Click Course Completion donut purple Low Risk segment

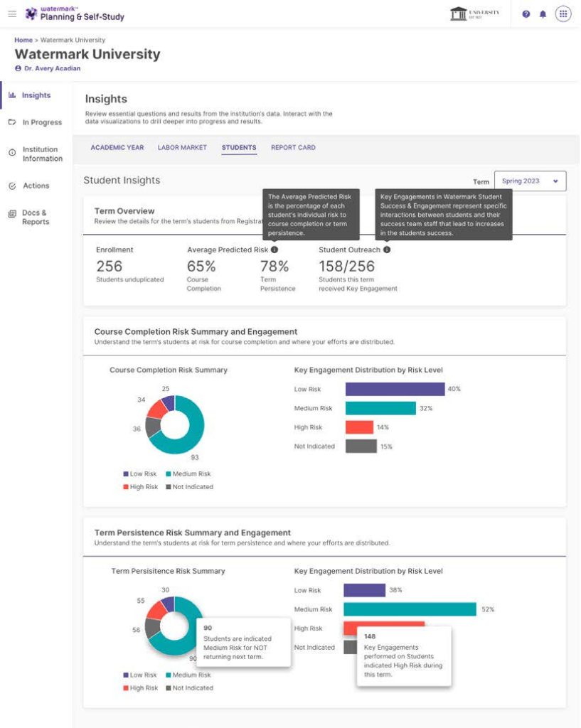[x=169, y=403]
